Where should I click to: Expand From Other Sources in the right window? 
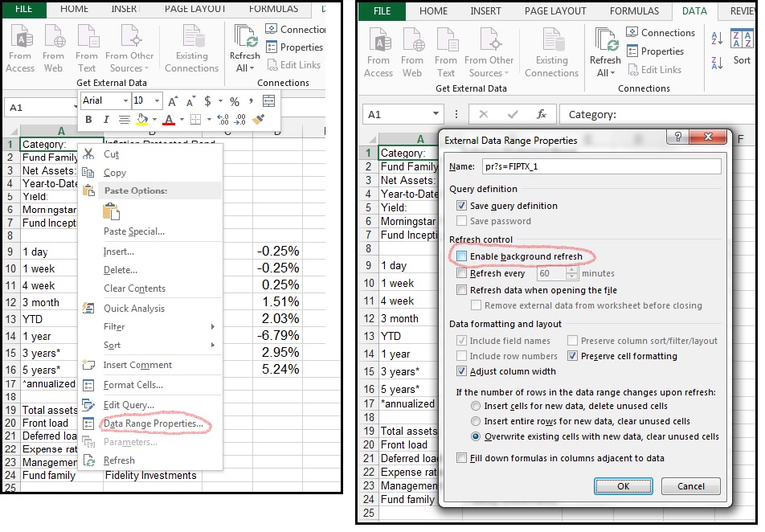[489, 53]
